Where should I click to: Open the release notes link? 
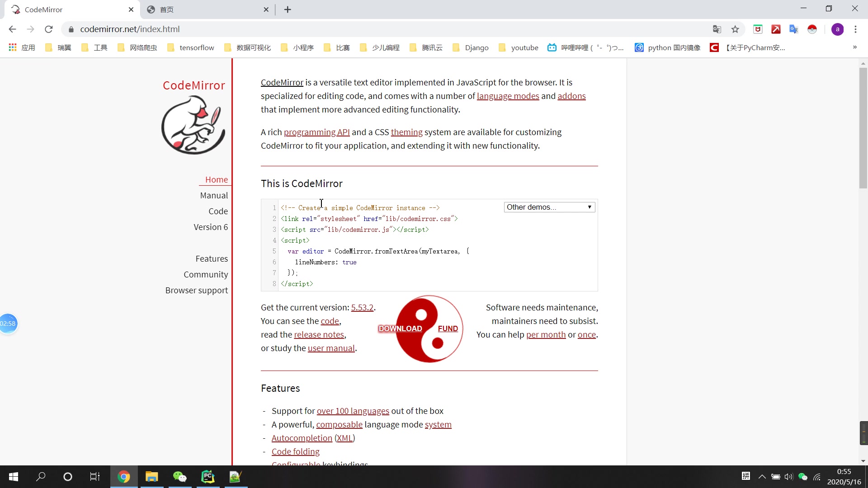pyautogui.click(x=319, y=334)
